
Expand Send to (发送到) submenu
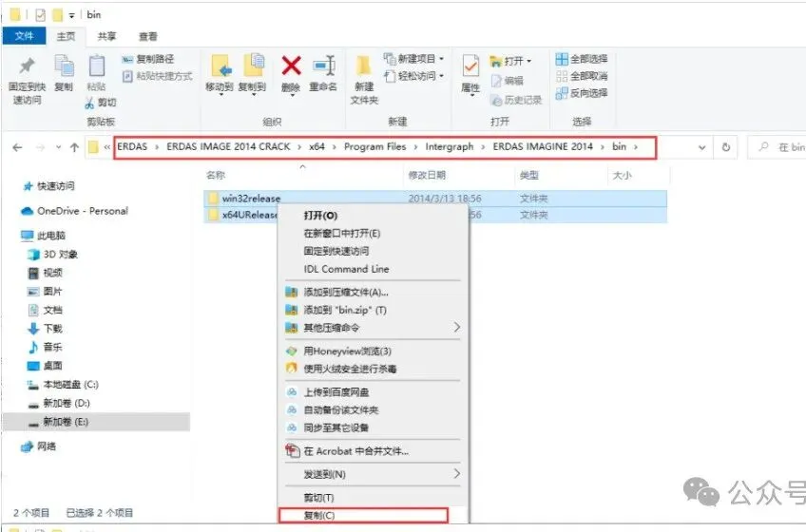(373, 474)
